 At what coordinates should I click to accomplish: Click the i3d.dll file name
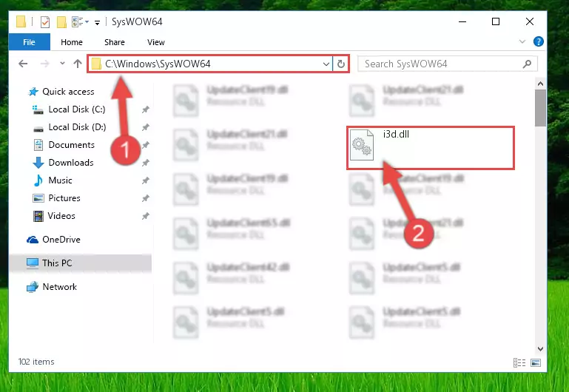(x=396, y=134)
